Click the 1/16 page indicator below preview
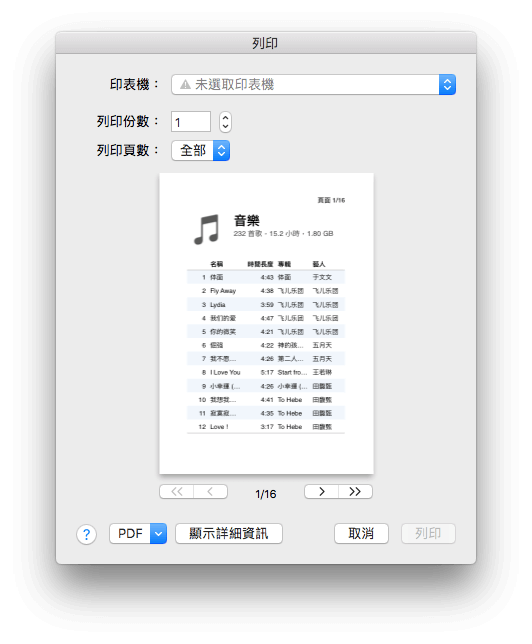 [266, 494]
